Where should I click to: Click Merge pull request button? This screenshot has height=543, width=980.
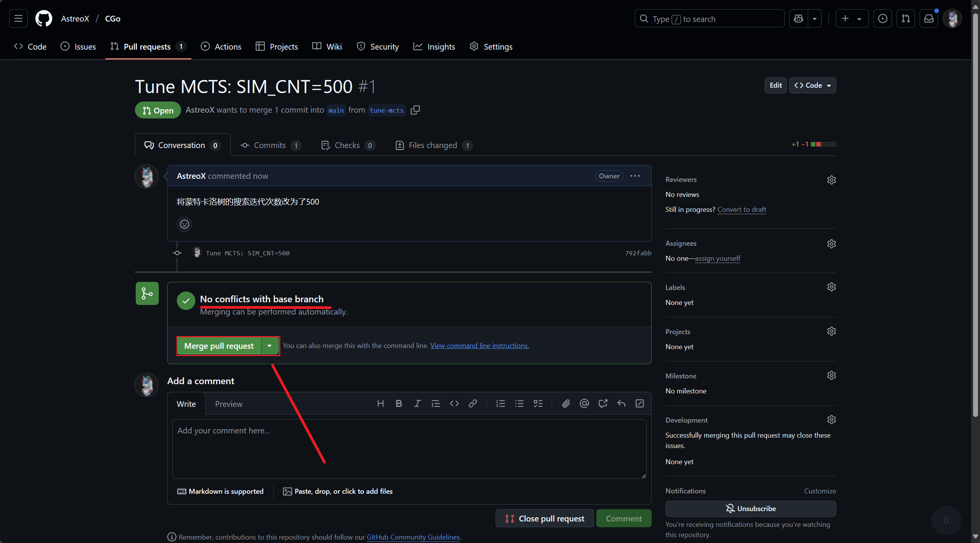pos(219,346)
